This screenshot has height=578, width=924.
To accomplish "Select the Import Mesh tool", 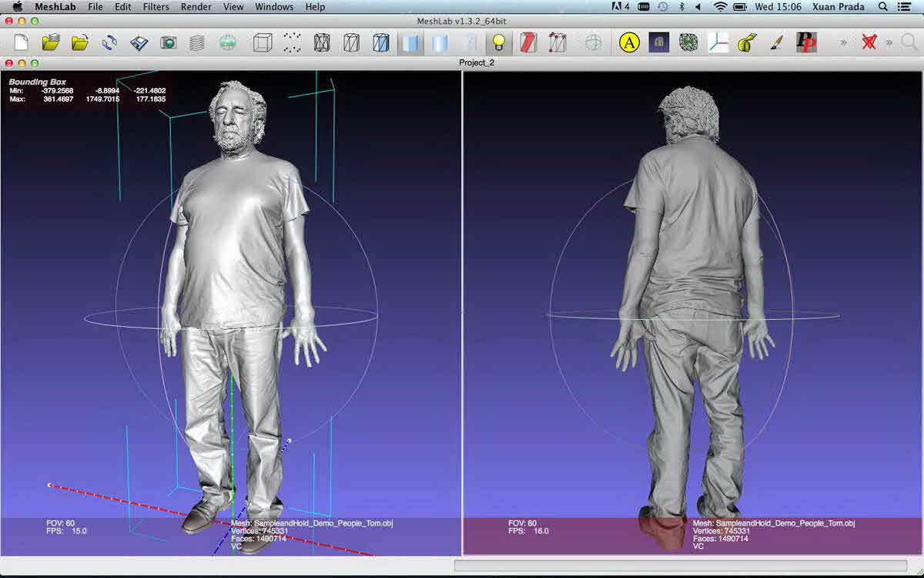I will point(51,42).
